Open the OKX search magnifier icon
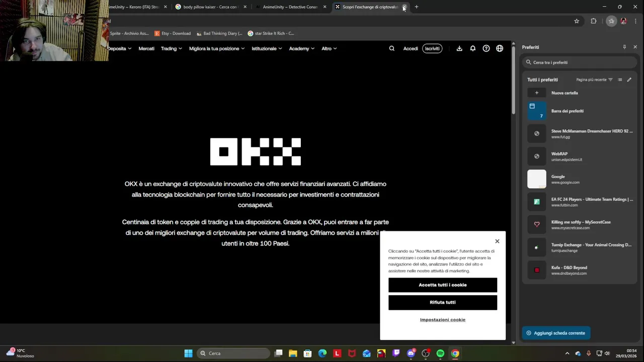Screen dimensions: 644x362 391,49
